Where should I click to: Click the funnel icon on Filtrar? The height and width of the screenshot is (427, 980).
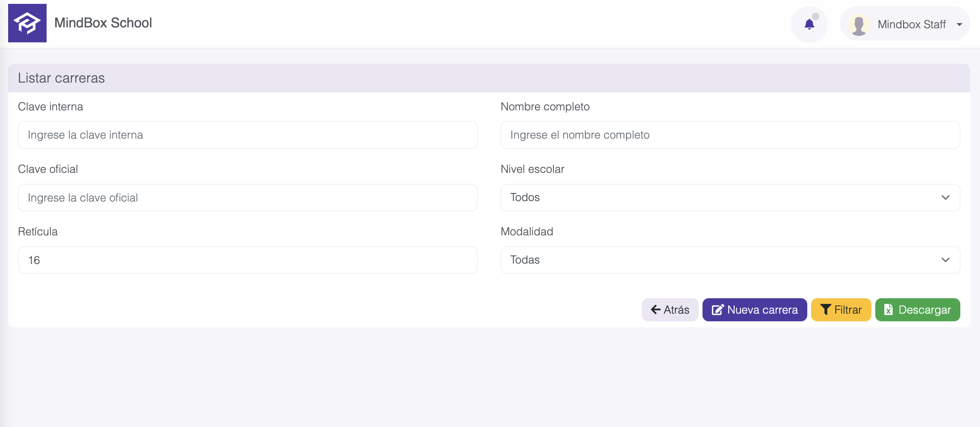tap(826, 310)
